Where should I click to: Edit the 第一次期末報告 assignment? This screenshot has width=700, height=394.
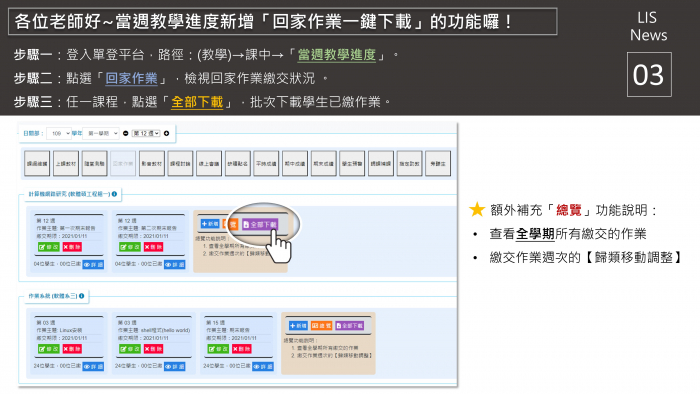tap(49, 247)
